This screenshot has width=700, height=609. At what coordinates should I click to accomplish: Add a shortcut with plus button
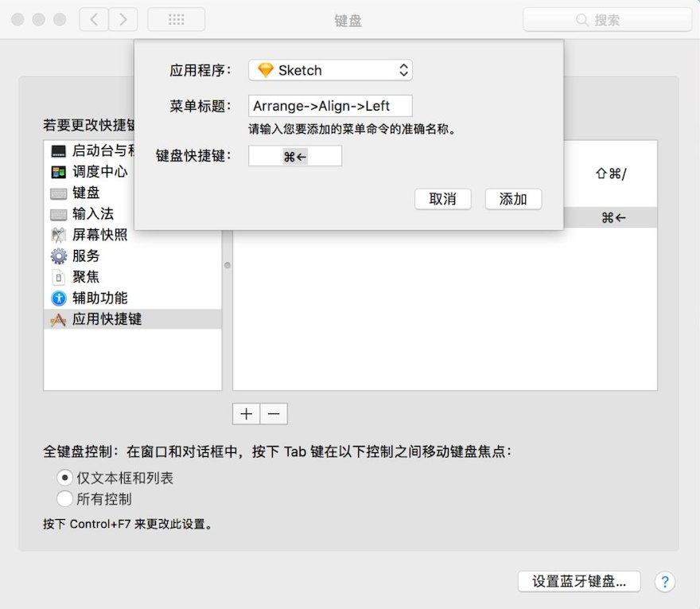pos(246,414)
